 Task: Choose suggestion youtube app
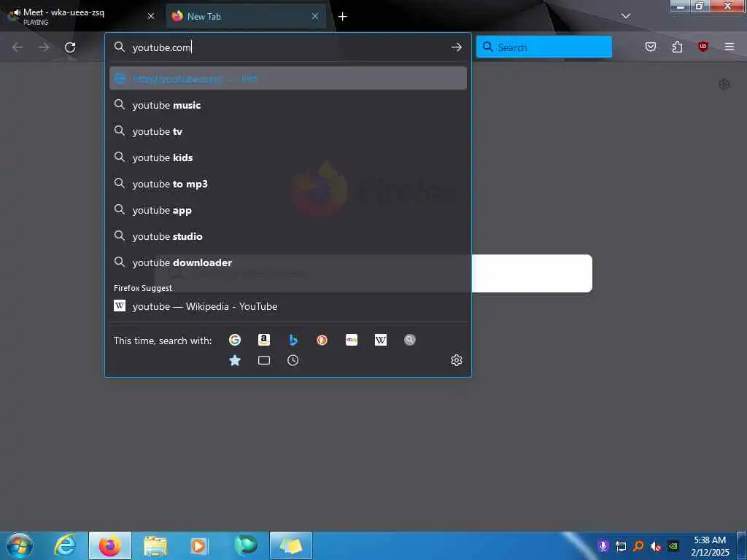pyautogui.click(x=288, y=210)
